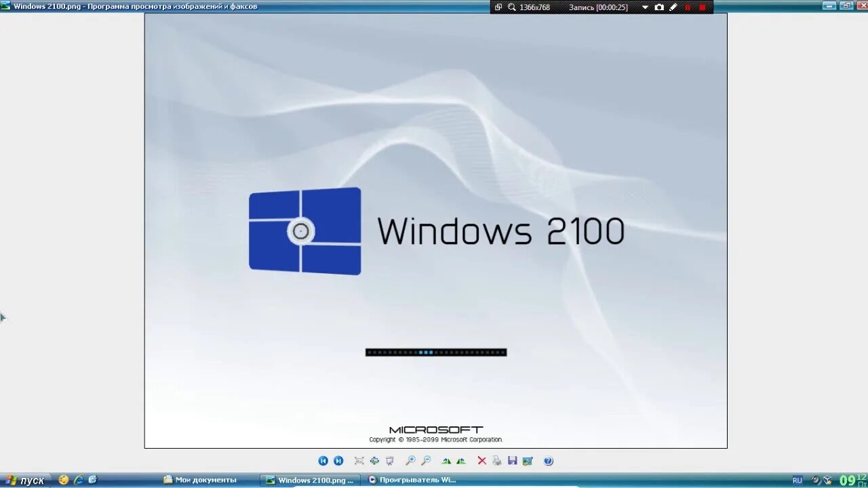
Task: Rotate the image counterclockwise
Action: [x=461, y=461]
